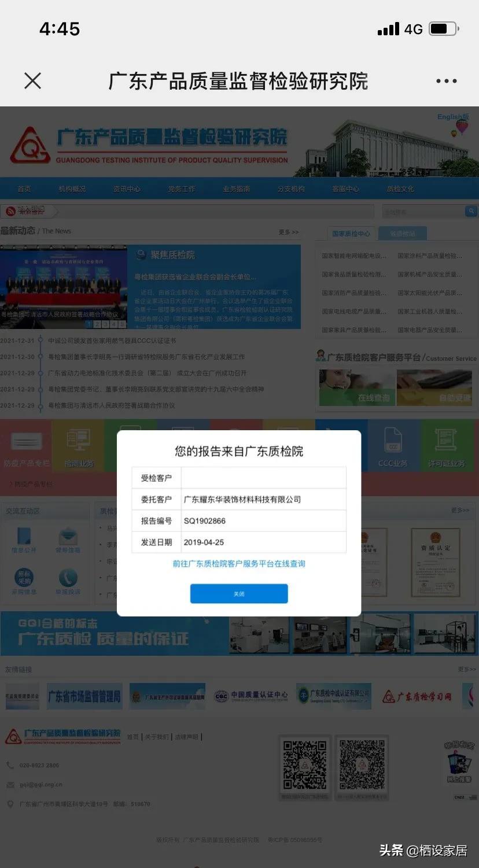
Task: Click the institute GQI logo in header
Action: (x=30, y=145)
